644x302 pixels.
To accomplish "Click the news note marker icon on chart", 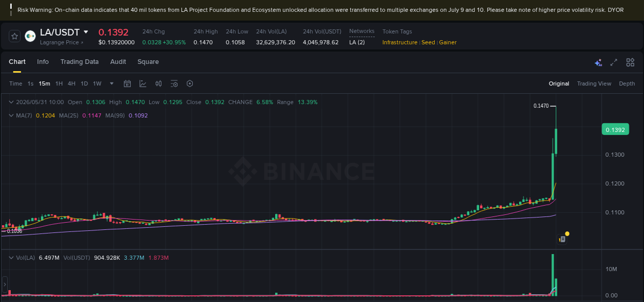I will (563, 239).
